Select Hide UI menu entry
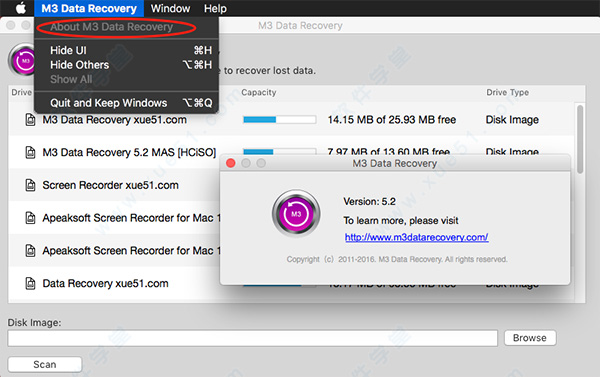This screenshot has height=377, width=600. click(x=127, y=51)
